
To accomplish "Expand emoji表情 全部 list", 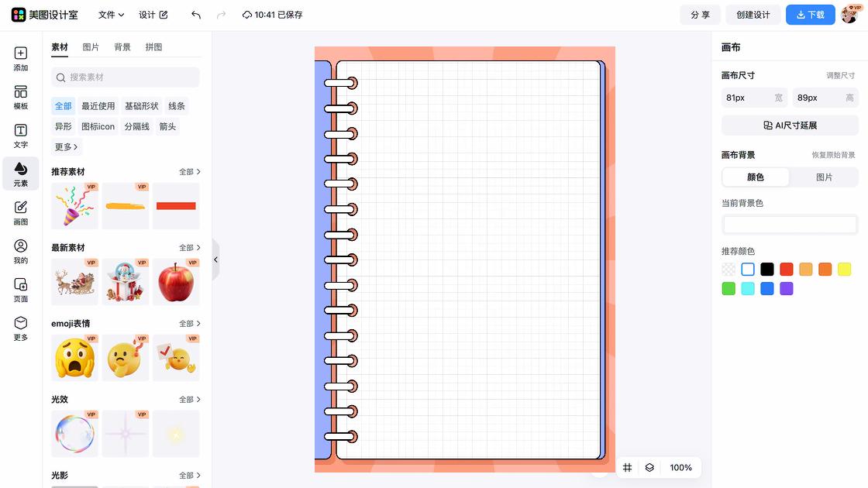I will 189,324.
